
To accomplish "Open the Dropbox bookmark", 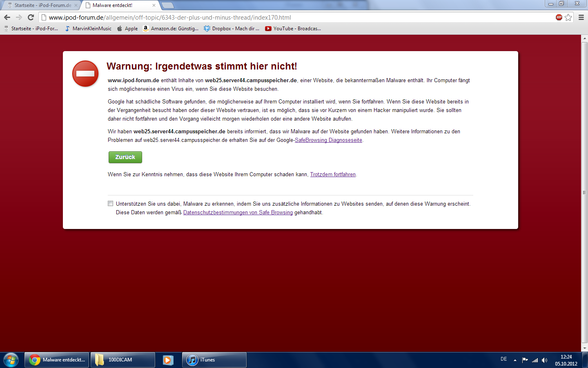I will 232,29.
